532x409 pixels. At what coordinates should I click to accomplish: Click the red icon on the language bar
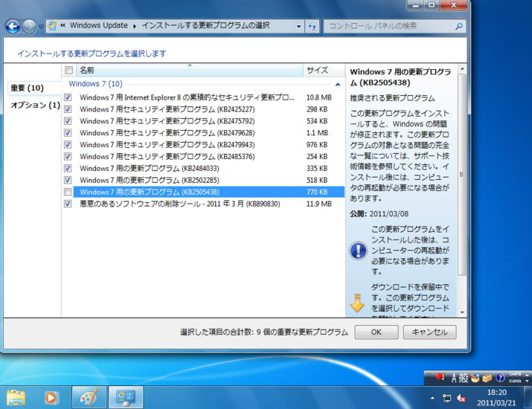440,377
